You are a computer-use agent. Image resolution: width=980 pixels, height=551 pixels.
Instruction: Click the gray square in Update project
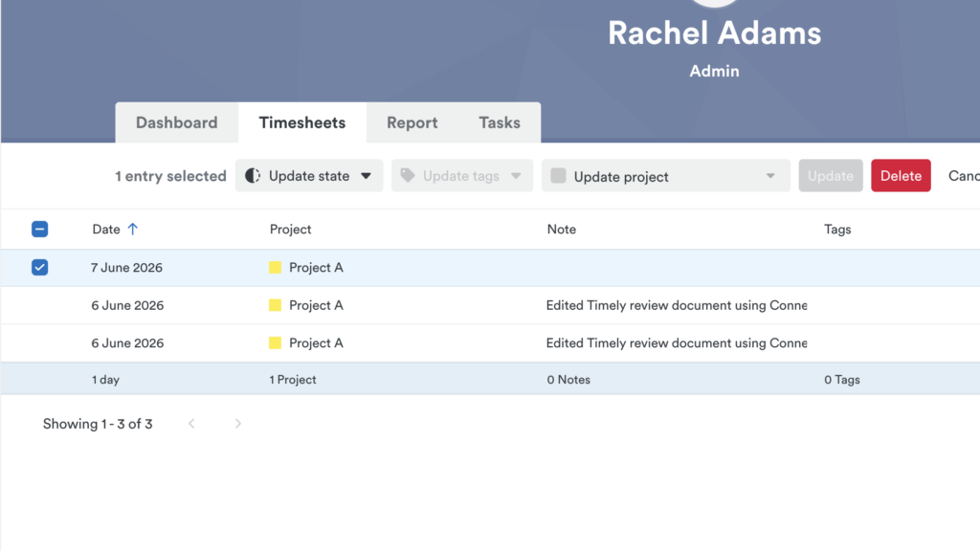click(558, 176)
